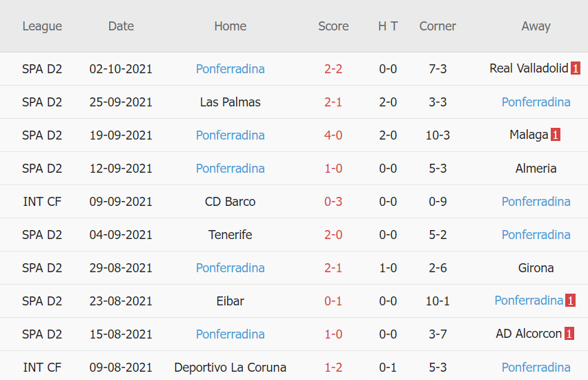Viewport: 588px width, 380px height.
Task: Click Deportivo La Coruna team name
Action: (230, 367)
